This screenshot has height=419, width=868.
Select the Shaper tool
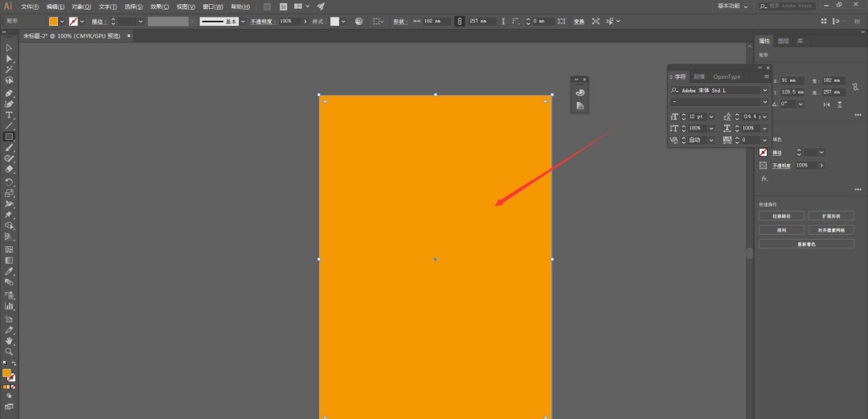(9, 159)
